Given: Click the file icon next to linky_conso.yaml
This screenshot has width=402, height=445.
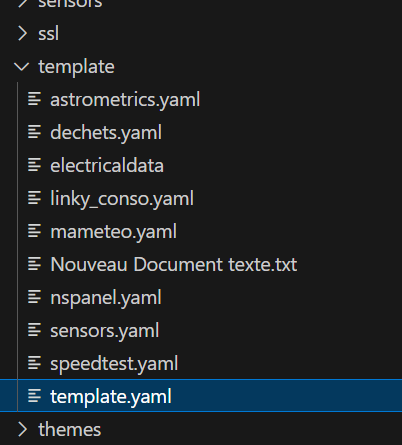Looking at the screenshot, I should pyautogui.click(x=34, y=198).
